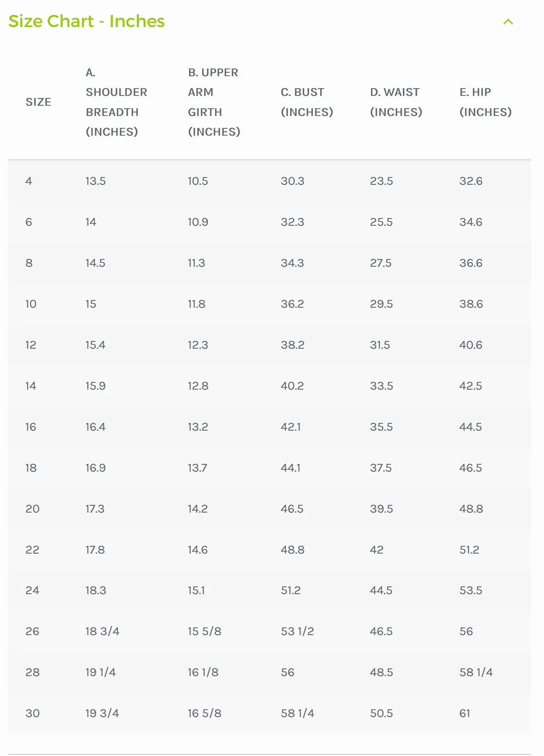Click the A. Shoulder Breadth column header
This screenshot has width=544, height=756.
tap(116, 102)
